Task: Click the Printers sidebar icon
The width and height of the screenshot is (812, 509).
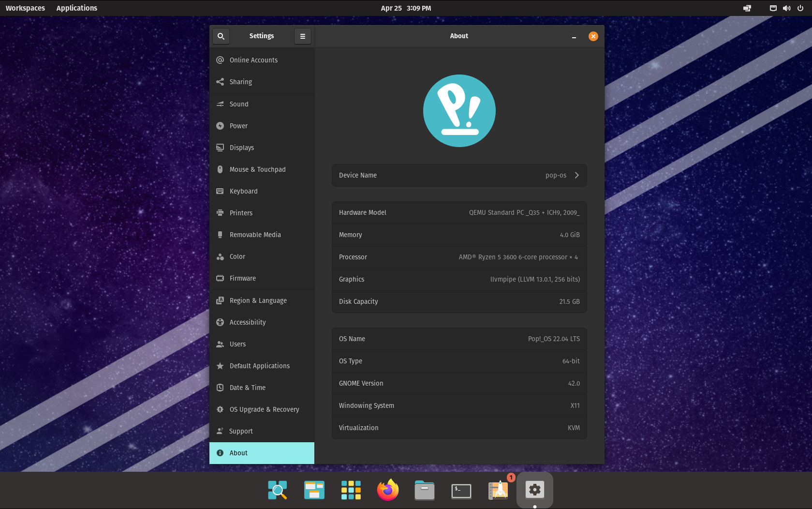Action: [220, 213]
